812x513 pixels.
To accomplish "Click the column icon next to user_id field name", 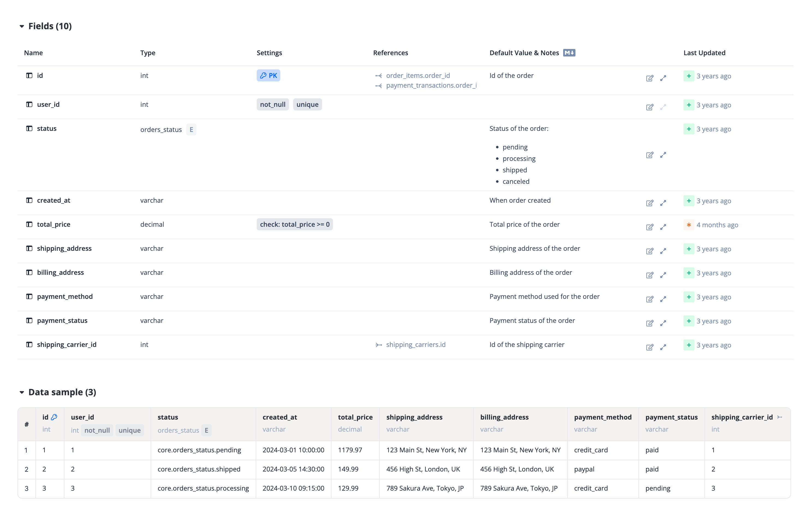I will pyautogui.click(x=29, y=104).
